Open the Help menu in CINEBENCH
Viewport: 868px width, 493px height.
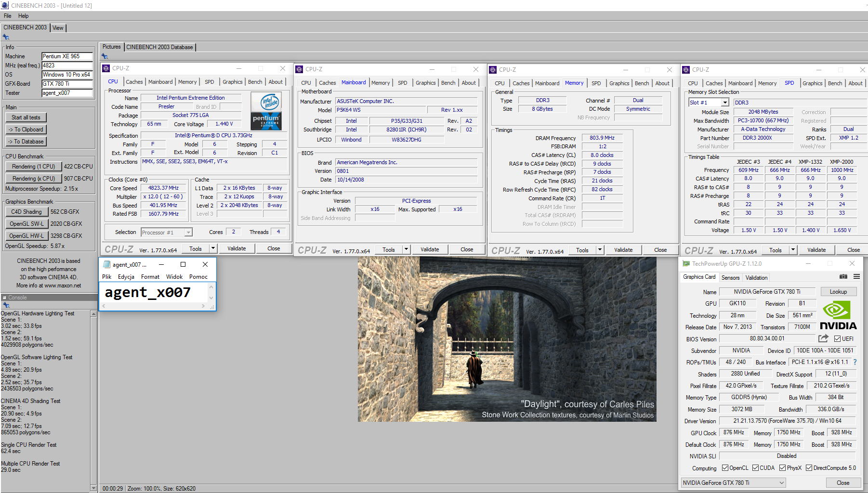(23, 16)
